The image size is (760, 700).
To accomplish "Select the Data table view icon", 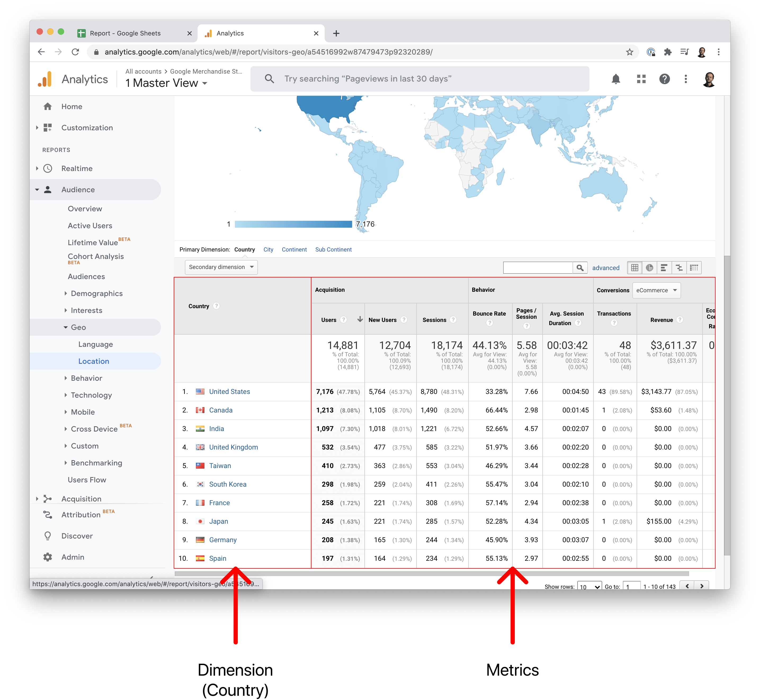I will [x=634, y=268].
